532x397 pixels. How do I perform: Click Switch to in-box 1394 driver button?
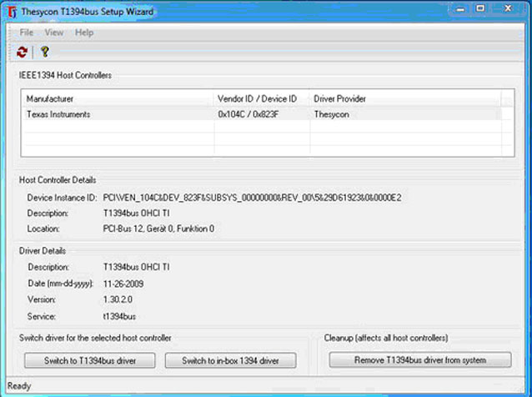[x=229, y=360]
